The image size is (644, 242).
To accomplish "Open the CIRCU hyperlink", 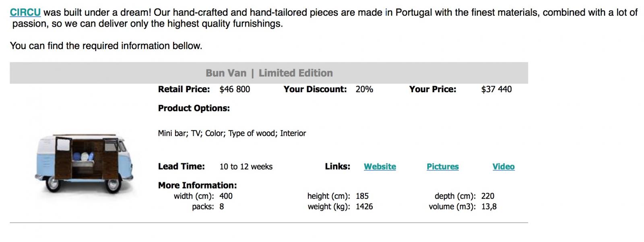I will 25,12.
